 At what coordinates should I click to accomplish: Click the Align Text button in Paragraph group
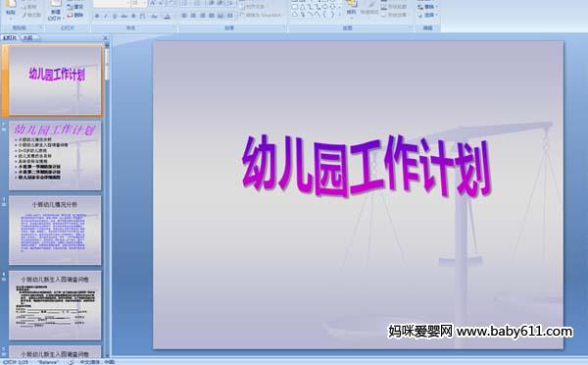pyautogui.click(x=253, y=7)
